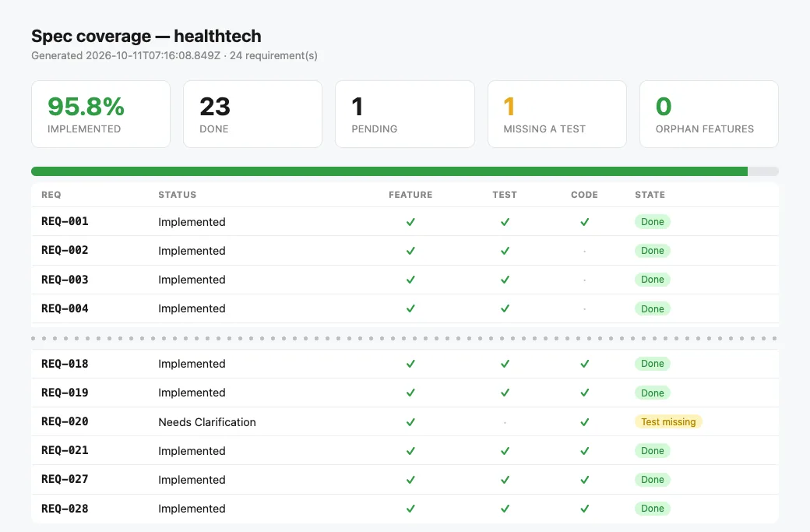Click the Test checkmark for REQ-027
Image resolution: width=810 pixels, height=532 pixels.
[505, 481]
